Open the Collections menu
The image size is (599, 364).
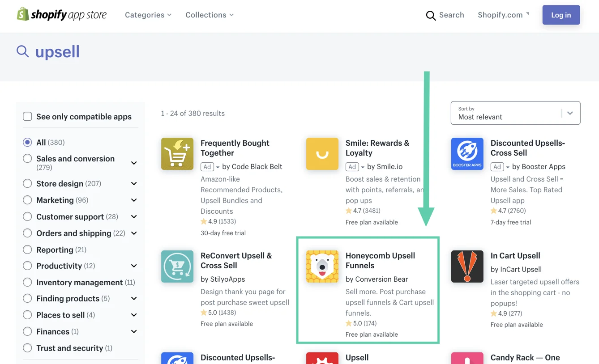[209, 15]
